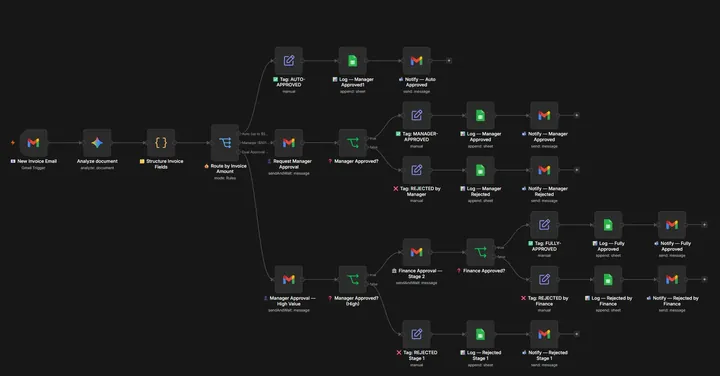
Task: Open the Log — Manager Rejected sheets node
Action: click(x=480, y=170)
